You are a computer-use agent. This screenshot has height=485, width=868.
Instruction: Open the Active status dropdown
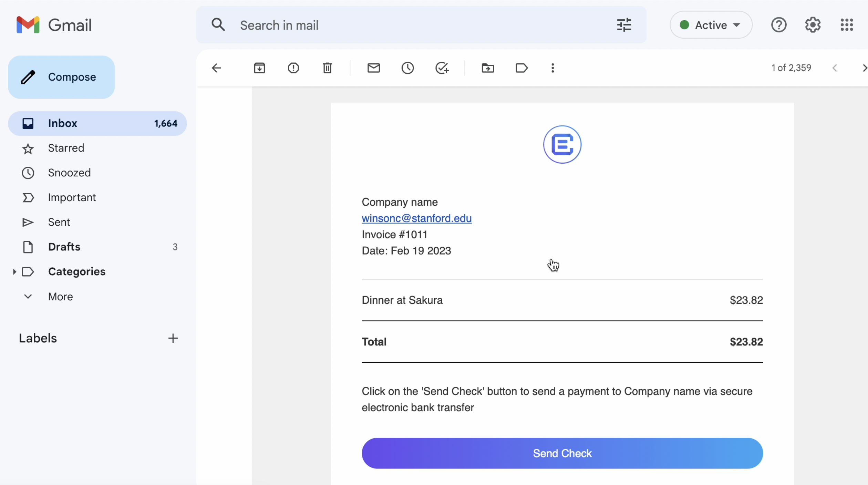coord(711,25)
